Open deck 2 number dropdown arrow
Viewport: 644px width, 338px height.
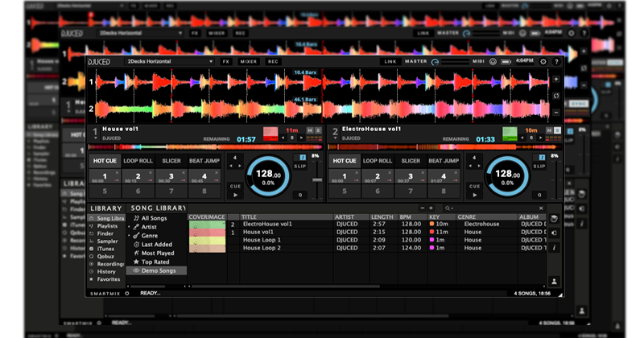[x=335, y=138]
